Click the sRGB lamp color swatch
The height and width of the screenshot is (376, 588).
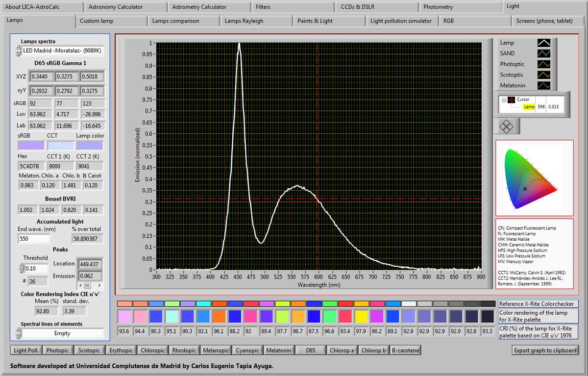pyautogui.click(x=31, y=146)
